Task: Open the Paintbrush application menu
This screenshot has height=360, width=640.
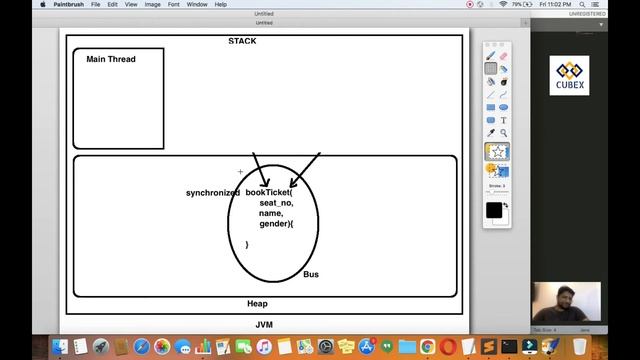Action: click(x=69, y=4)
